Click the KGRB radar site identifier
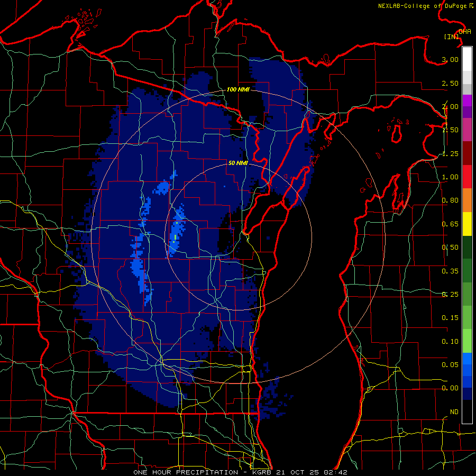The image size is (476, 476). (262, 472)
